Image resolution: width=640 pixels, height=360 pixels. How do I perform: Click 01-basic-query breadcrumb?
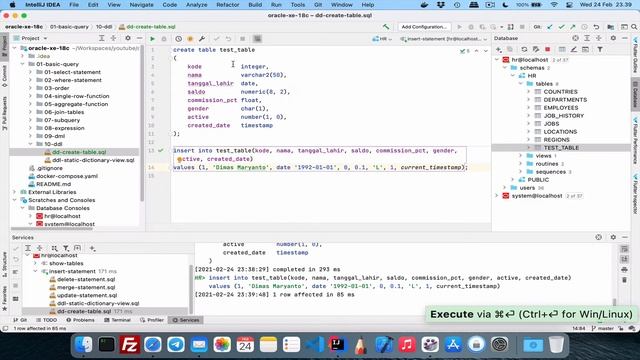[x=69, y=27]
